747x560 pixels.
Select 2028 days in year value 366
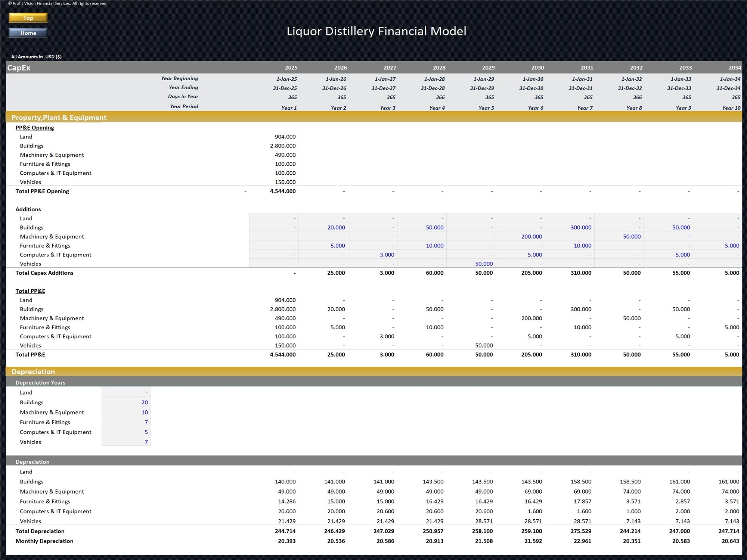point(440,97)
